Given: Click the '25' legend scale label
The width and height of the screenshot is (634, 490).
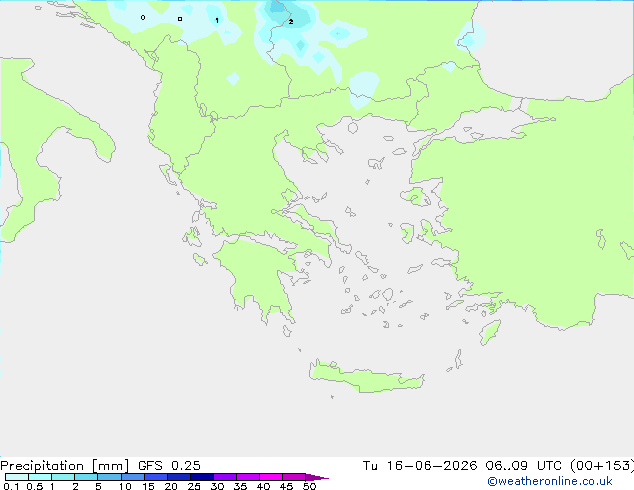Looking at the screenshot, I should tap(194, 486).
